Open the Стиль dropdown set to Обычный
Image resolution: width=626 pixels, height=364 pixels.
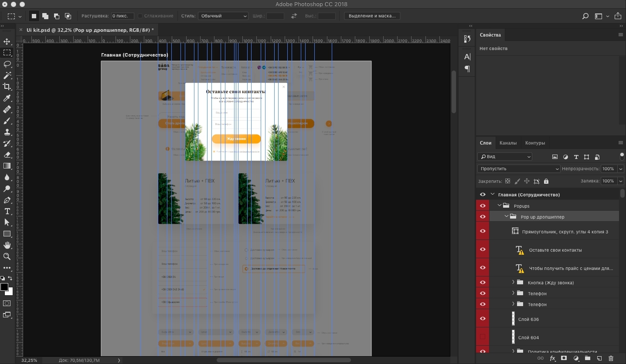[x=223, y=16]
